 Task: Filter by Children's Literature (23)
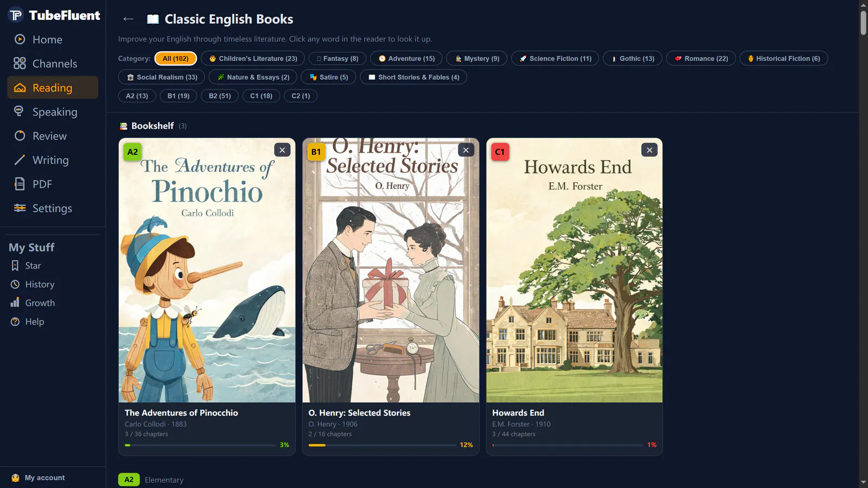(x=253, y=59)
